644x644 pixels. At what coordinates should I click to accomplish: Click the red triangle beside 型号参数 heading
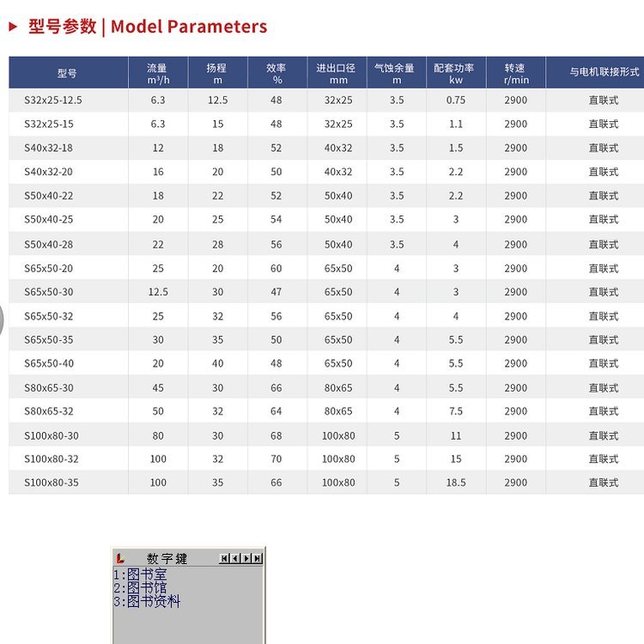[x=13, y=27]
